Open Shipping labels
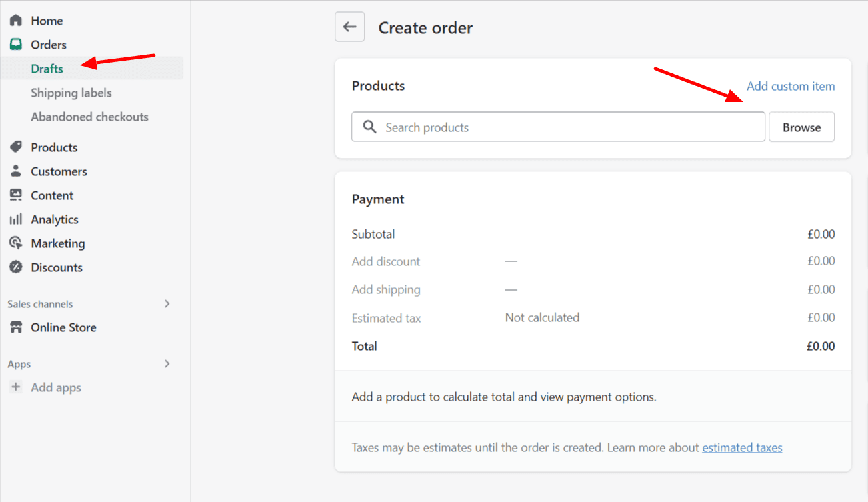 [71, 93]
